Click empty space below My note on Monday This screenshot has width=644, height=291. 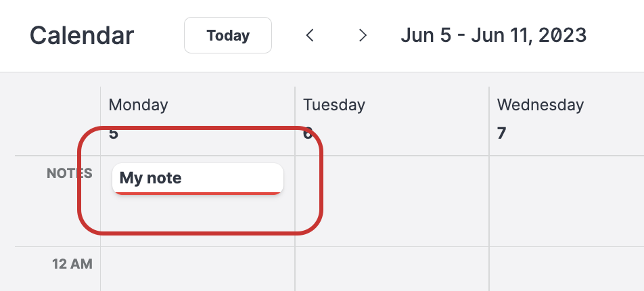point(198,217)
